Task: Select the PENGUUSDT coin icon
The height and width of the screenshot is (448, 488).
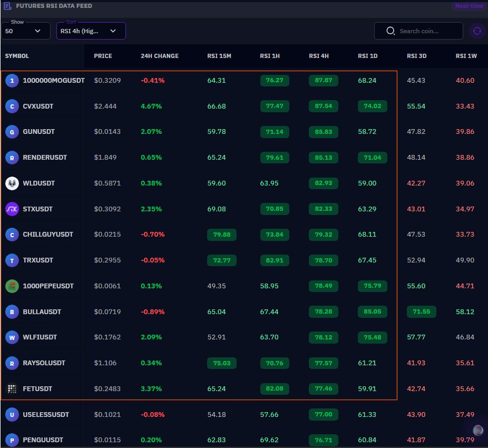Action: (x=11, y=440)
